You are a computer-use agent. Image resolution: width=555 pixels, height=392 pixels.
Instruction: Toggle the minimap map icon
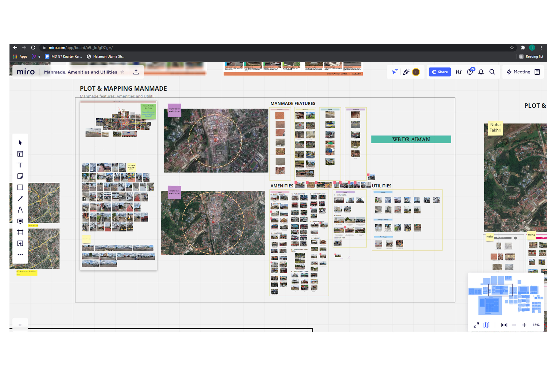tap(486, 325)
